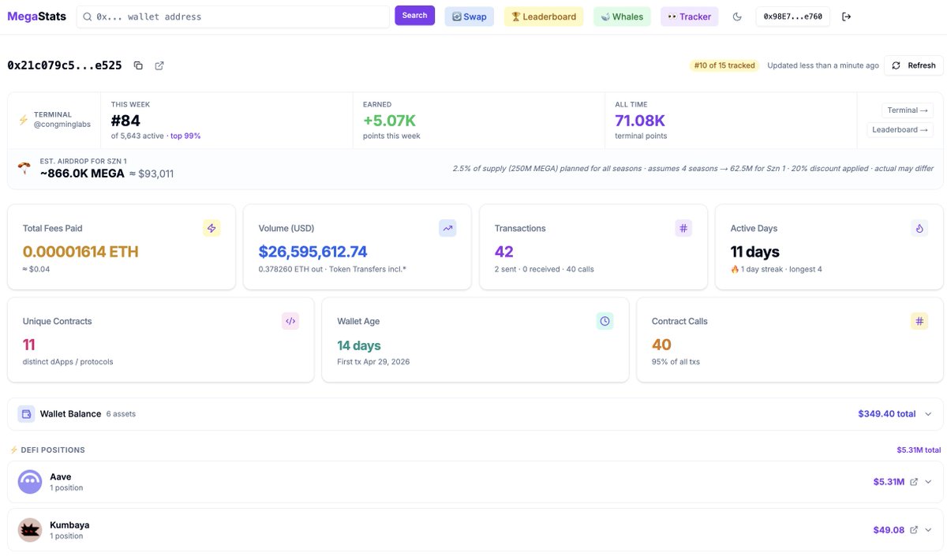The height and width of the screenshot is (560, 947).
Task: Click the $49.08 Kumbaya position value
Action: 889,530
